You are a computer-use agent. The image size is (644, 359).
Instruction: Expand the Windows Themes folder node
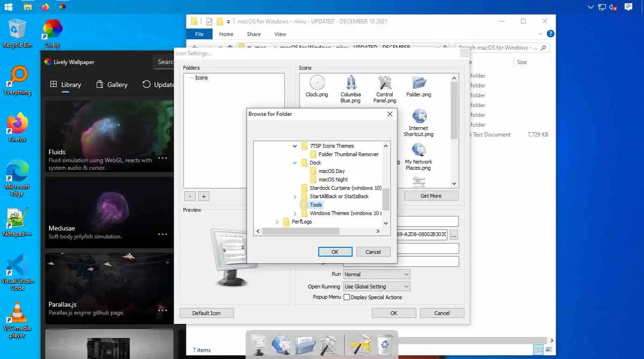click(x=295, y=213)
